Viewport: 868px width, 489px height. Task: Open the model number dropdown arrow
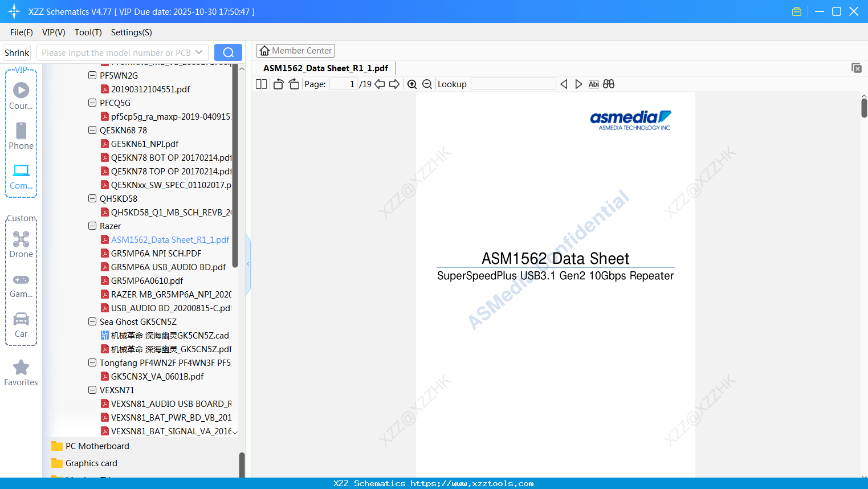199,52
